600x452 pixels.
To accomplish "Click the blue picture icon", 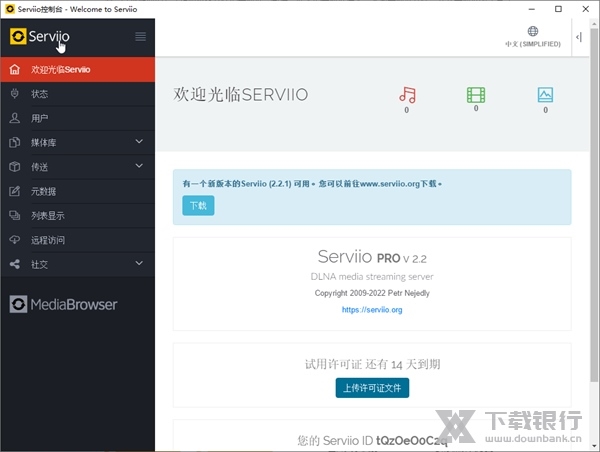I will (x=545, y=95).
